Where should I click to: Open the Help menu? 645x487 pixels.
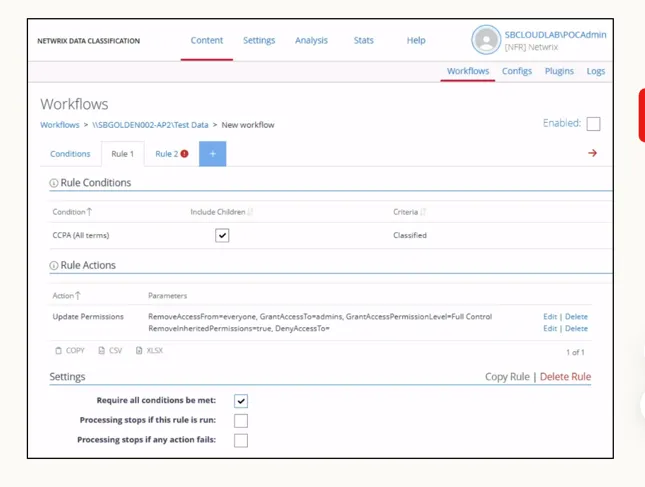[x=416, y=40]
